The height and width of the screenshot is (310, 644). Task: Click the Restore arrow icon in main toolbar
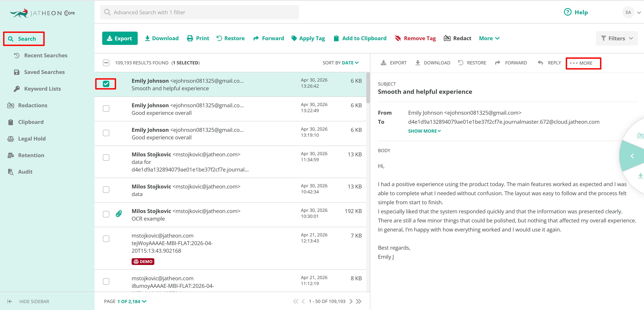(219, 38)
